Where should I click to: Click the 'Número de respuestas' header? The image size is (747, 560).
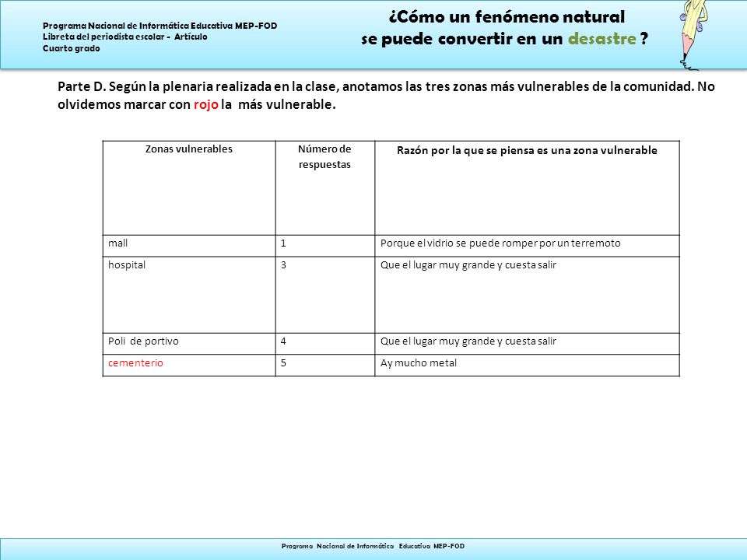coord(325,187)
